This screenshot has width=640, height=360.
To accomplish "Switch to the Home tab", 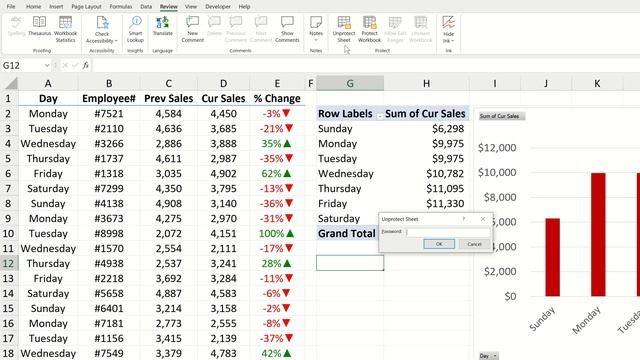I will click(33, 7).
